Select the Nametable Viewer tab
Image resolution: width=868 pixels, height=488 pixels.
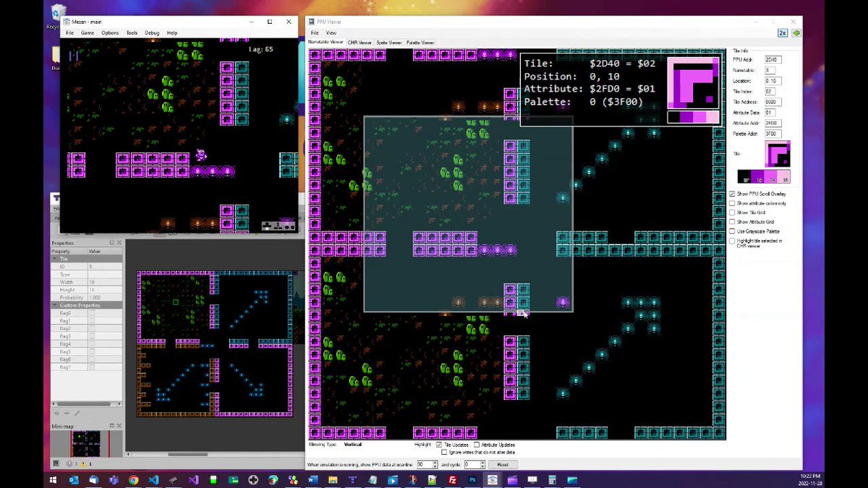click(326, 43)
